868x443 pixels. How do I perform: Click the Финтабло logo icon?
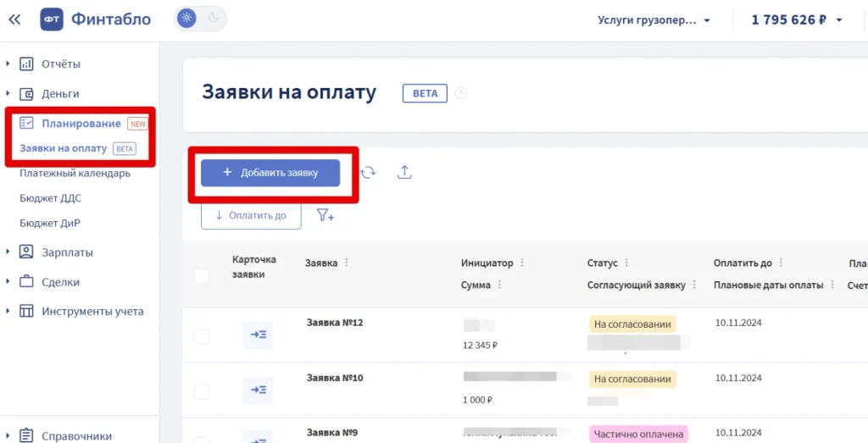pyautogui.click(x=52, y=19)
